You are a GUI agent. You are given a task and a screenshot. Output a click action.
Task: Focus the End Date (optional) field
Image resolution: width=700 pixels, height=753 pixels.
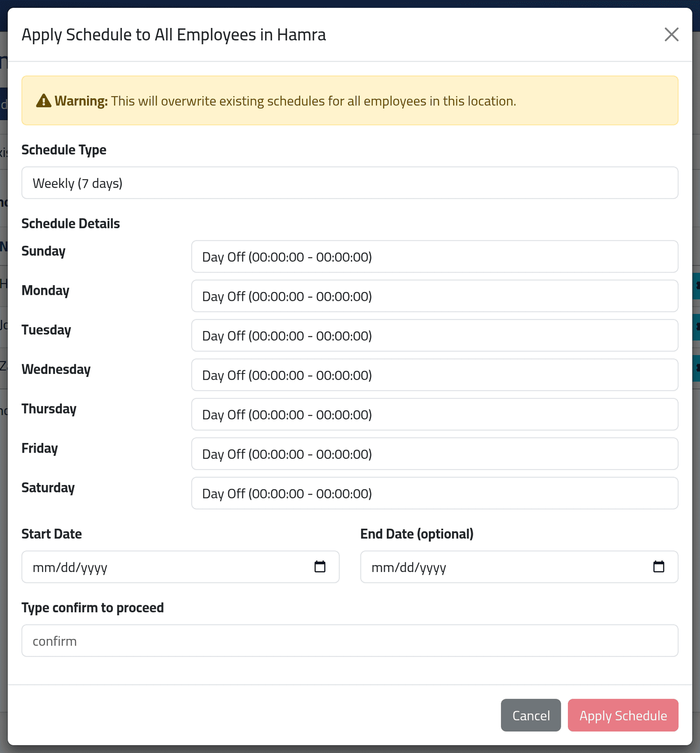click(519, 567)
